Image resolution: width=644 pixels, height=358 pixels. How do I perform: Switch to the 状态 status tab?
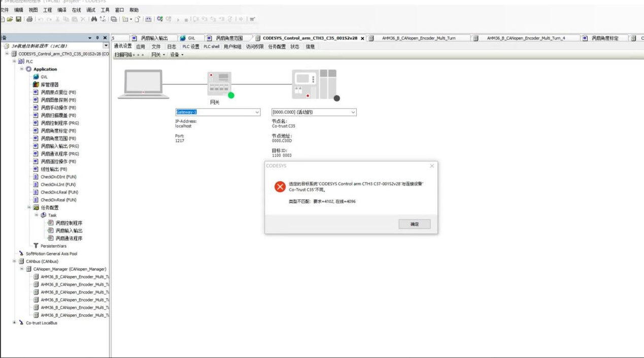[295, 47]
